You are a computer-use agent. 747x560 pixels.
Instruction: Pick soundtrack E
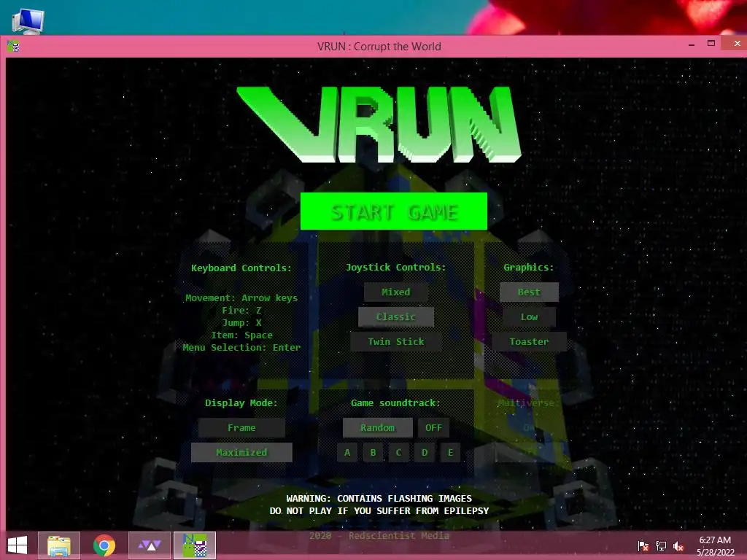(450, 452)
